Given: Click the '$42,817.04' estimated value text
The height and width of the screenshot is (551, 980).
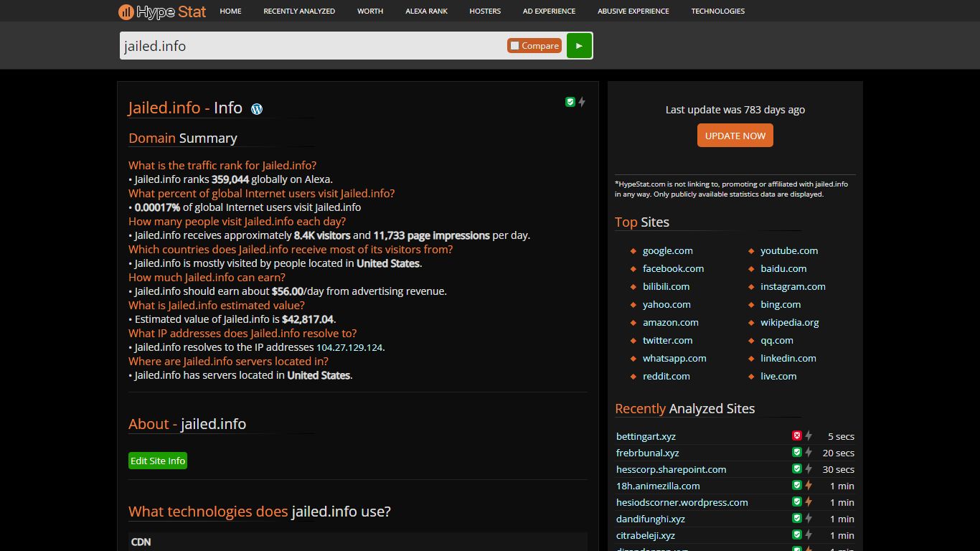Looking at the screenshot, I should 308,319.
